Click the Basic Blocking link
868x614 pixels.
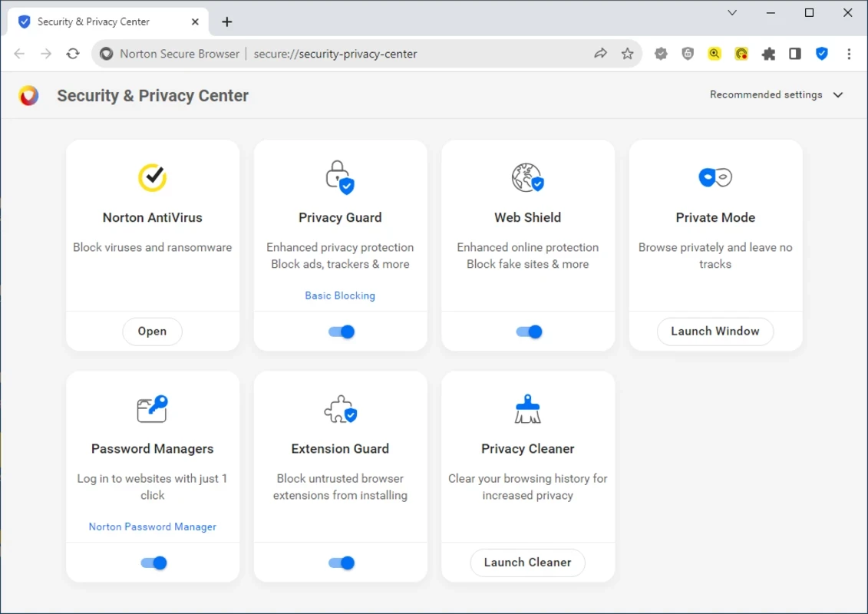coord(340,295)
